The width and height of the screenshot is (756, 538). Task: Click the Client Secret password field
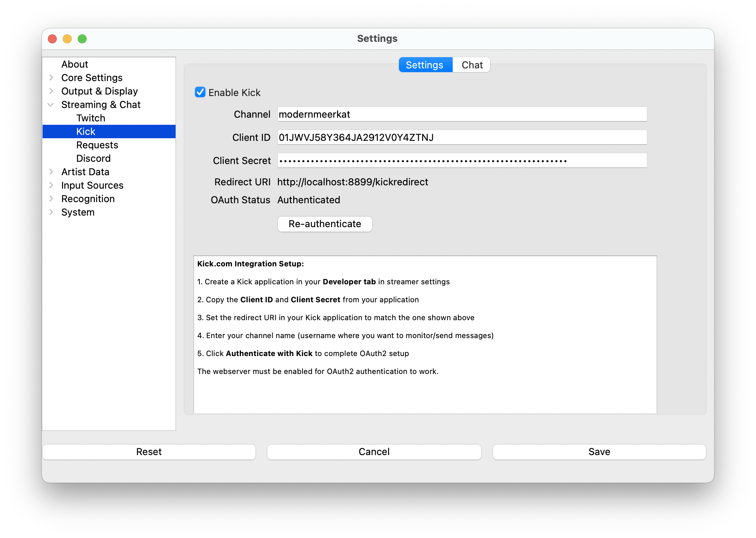(x=462, y=161)
